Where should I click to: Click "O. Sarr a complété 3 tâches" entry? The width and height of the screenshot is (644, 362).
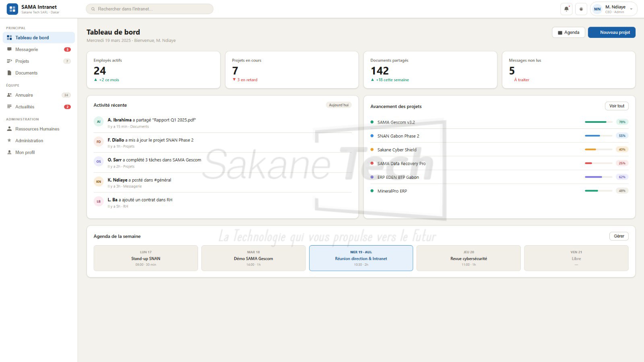pos(154,160)
